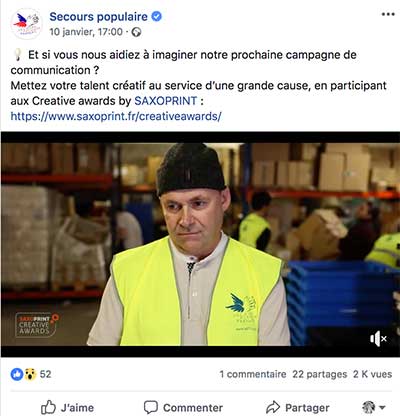Unmute the video with the speaker icon
Screen dimensions: 400x416
click(x=378, y=339)
